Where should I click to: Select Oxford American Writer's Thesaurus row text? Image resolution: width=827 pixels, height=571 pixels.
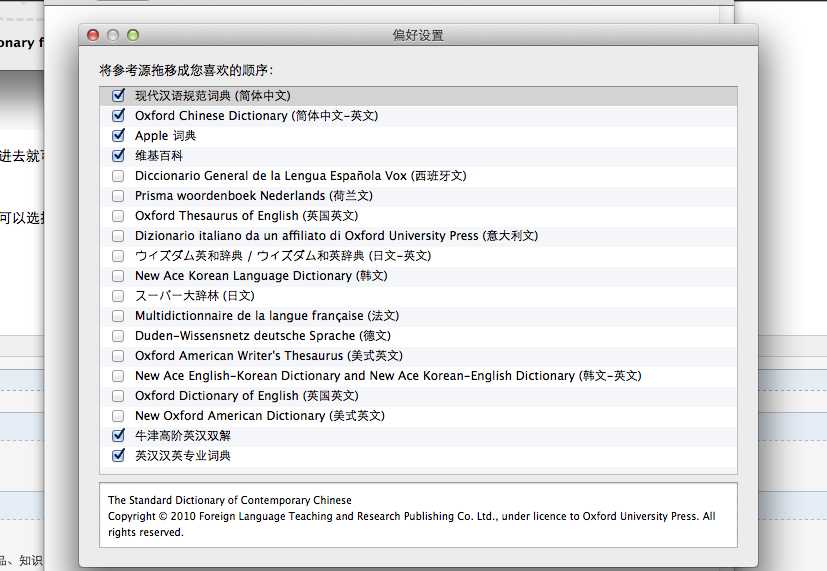(x=268, y=356)
